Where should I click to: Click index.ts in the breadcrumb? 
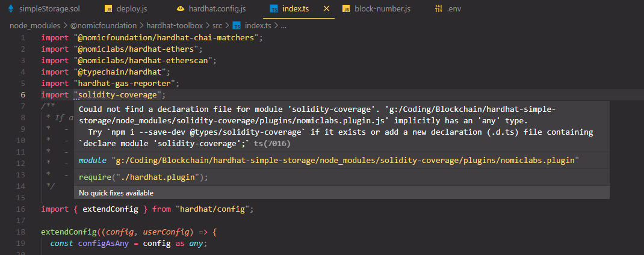click(258, 25)
